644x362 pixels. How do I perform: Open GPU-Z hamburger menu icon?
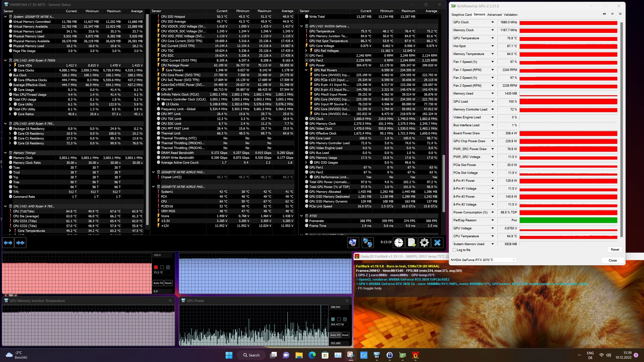click(x=620, y=14)
